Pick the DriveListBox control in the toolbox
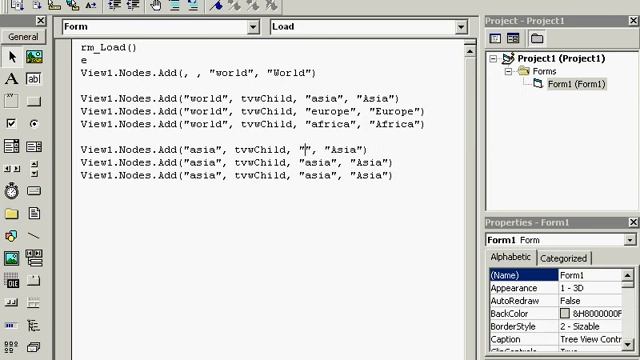 [x=34, y=191]
